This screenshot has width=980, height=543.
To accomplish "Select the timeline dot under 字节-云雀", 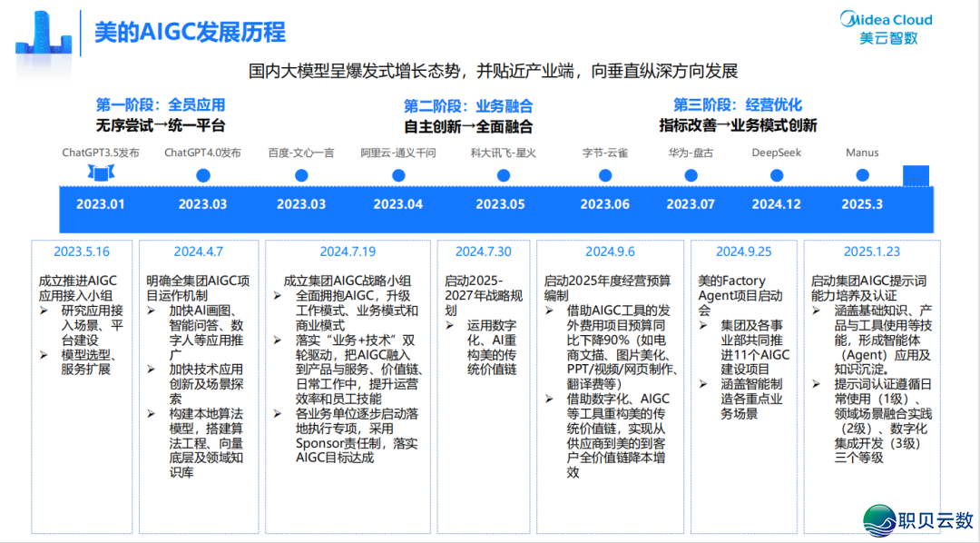I will 605,176.
